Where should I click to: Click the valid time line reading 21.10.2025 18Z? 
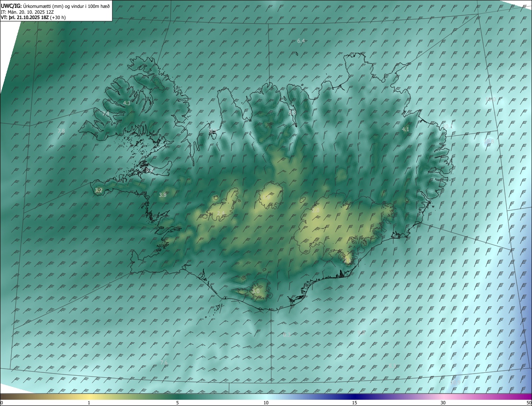click(33, 17)
